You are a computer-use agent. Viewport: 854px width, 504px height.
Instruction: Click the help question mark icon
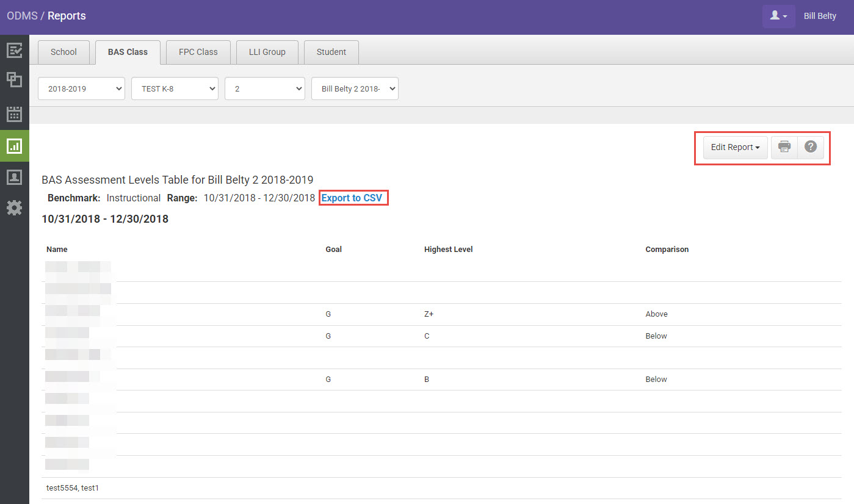pyautogui.click(x=811, y=147)
